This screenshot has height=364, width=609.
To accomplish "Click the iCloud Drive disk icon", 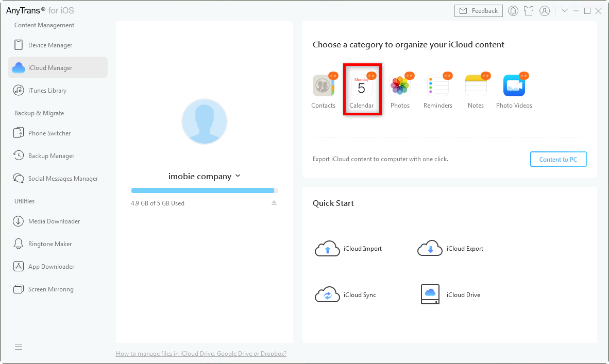I will click(x=430, y=294).
